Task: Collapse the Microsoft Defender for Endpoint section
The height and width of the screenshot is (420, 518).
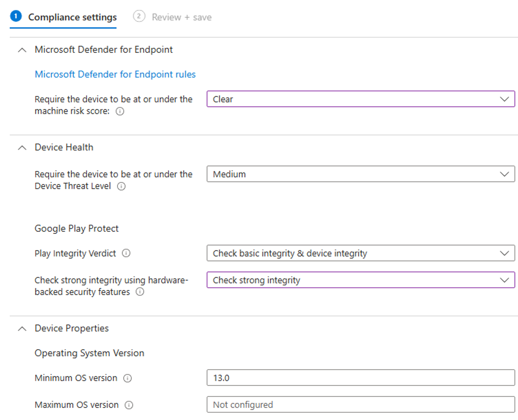Action: tap(22, 50)
